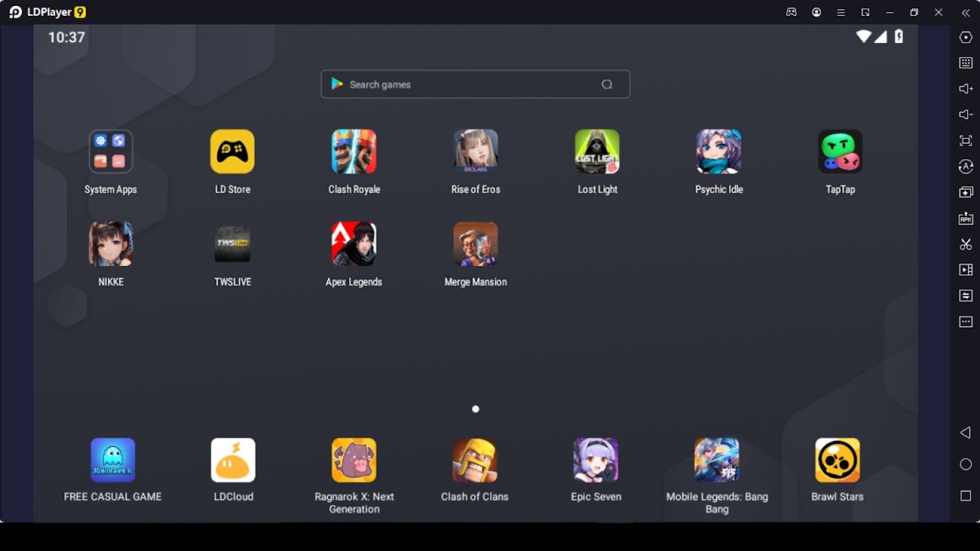Screen dimensions: 980x551
Task: Open the user account icon in the title bar
Action: click(x=816, y=12)
